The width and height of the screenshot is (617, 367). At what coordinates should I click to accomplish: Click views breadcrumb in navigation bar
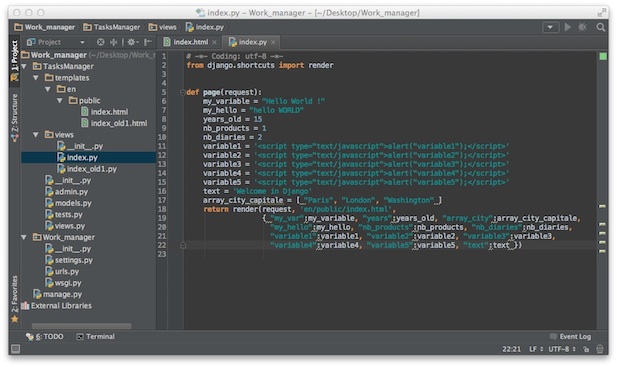163,27
